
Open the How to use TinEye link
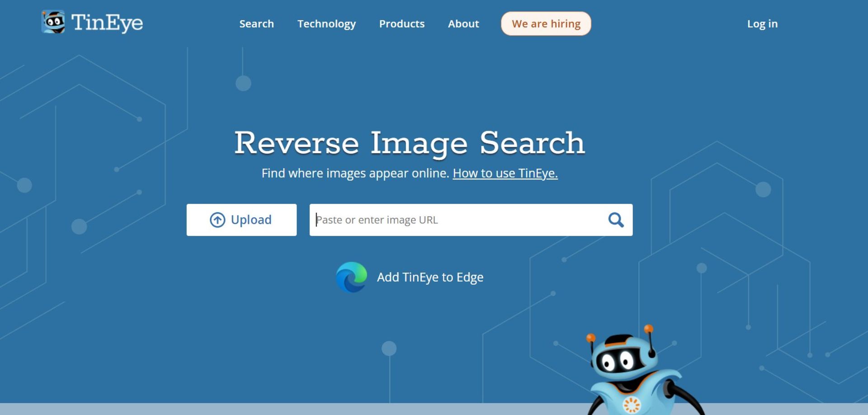point(505,173)
